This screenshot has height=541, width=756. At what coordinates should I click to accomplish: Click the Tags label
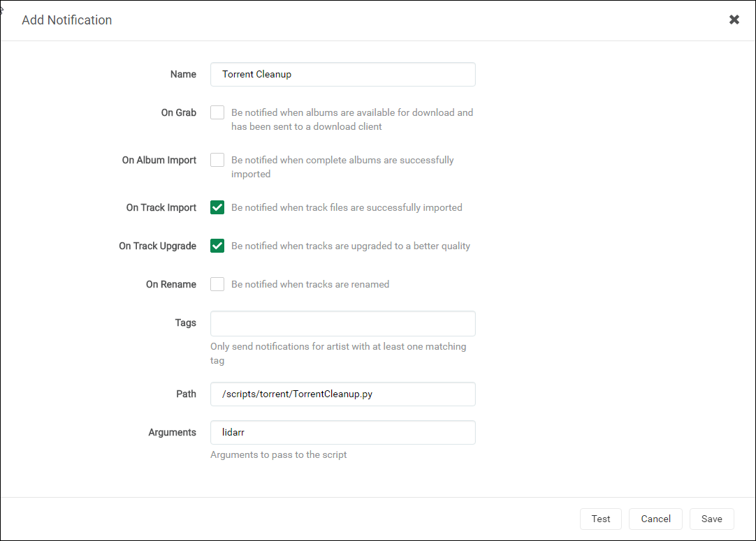pos(185,323)
